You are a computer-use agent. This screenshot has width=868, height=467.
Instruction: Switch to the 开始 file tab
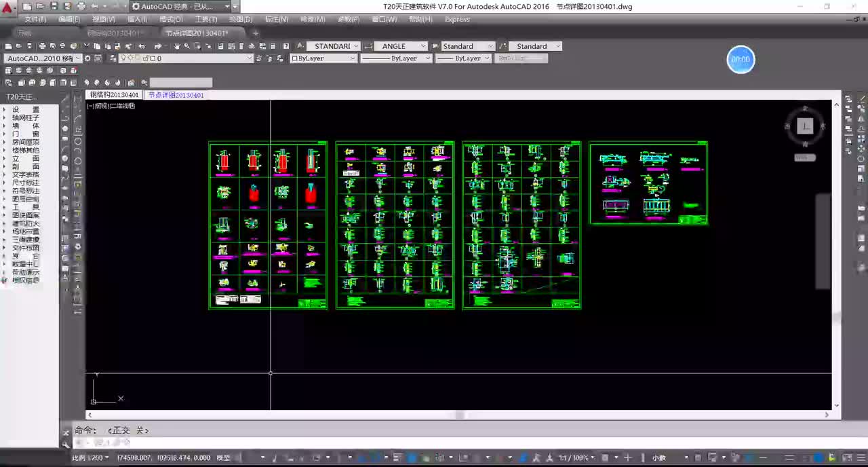(x=25, y=33)
